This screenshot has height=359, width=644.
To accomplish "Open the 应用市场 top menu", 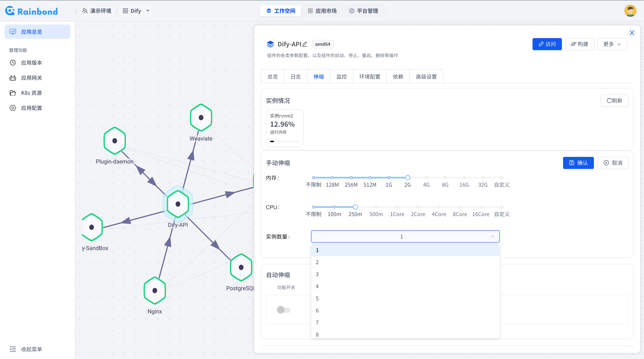I will tap(322, 11).
